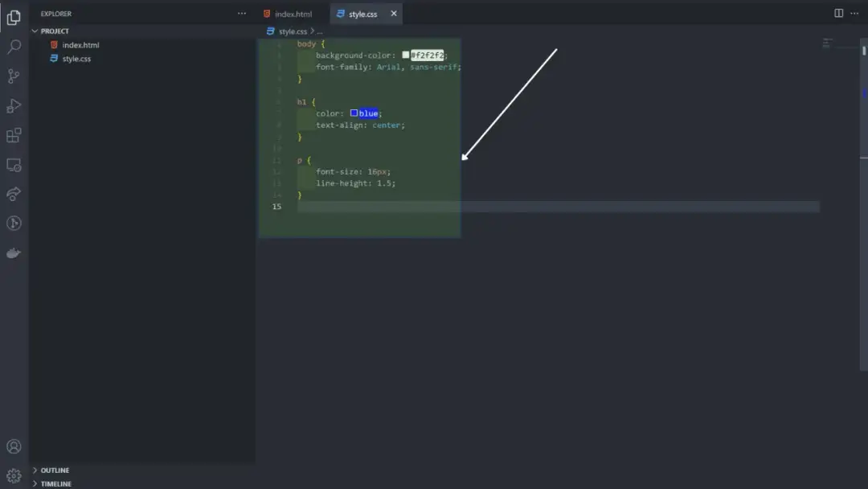Open the Explorer more actions menu
868x489 pixels.
pos(241,13)
